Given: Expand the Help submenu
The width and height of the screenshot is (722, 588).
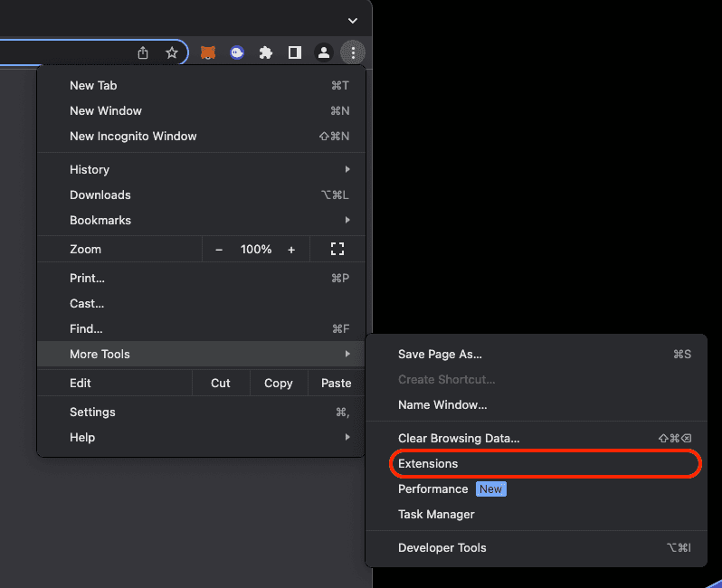Looking at the screenshot, I should coord(201,438).
